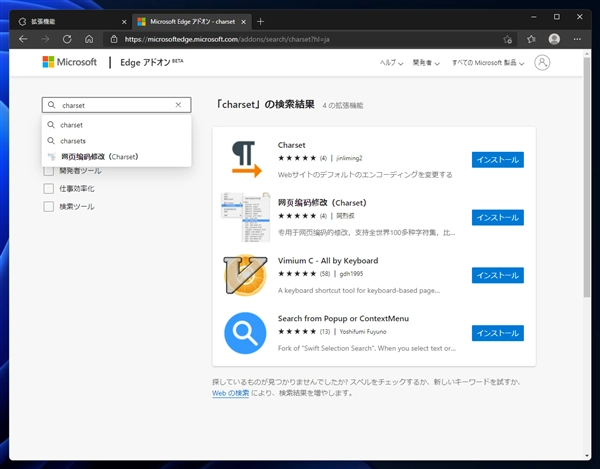Screen dimensions: 600x469
Task: Go back using the browser back arrow
Action: tap(23, 39)
